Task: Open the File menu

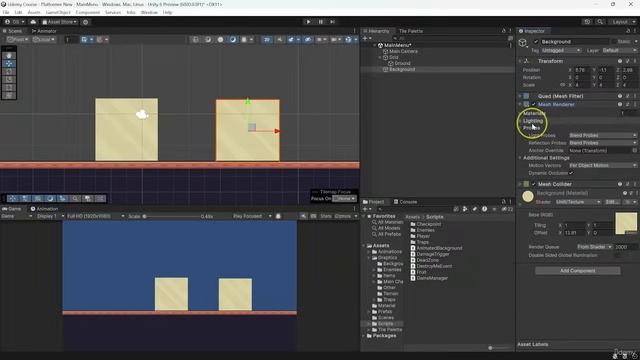Action: [x=6, y=13]
